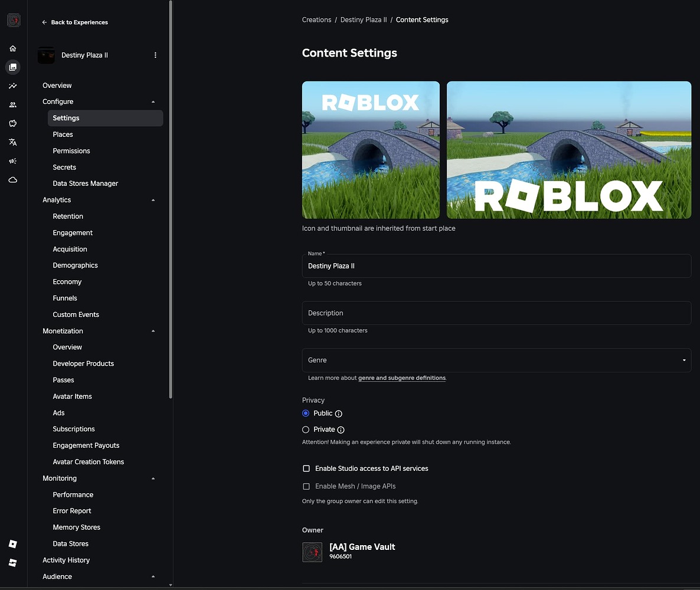Screen dimensions: 700x590
Task: Open Monetization Overview page
Action: coord(67,348)
